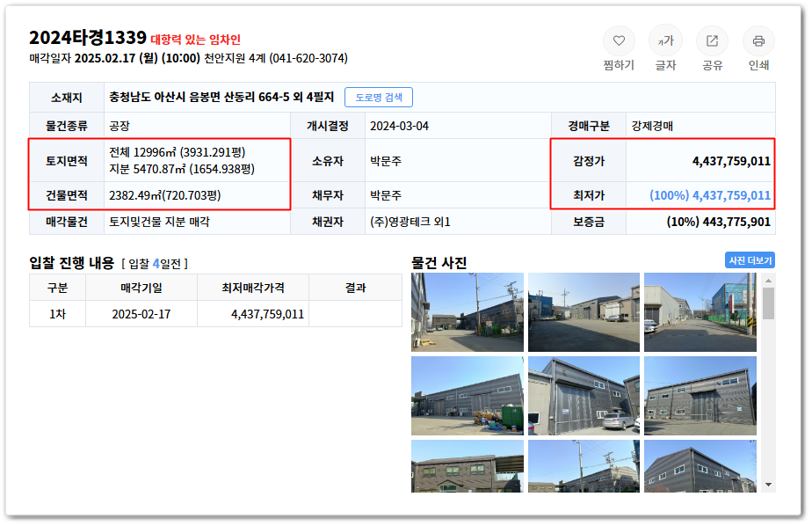Click the photo scrollbar up arrow
The image size is (812, 526).
pos(768,281)
